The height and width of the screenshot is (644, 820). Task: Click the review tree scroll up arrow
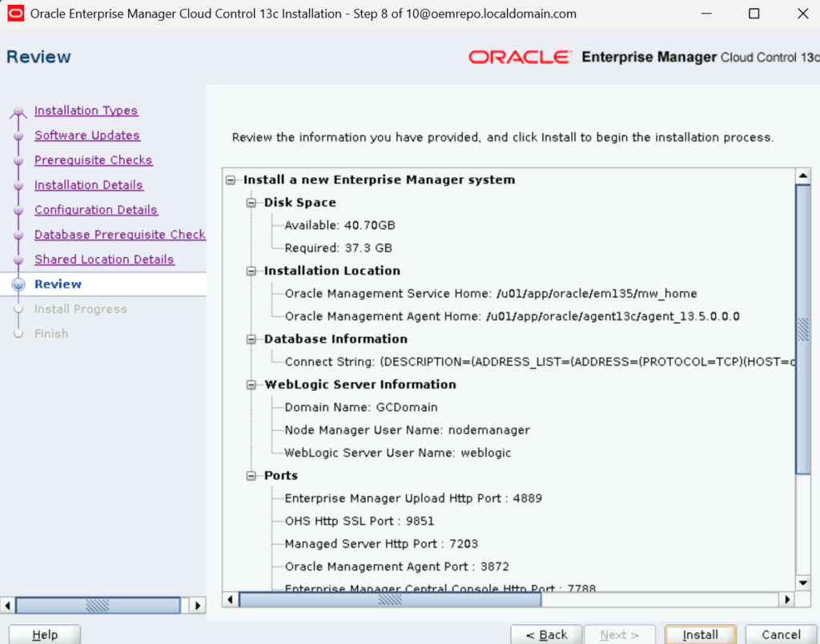pyautogui.click(x=802, y=175)
